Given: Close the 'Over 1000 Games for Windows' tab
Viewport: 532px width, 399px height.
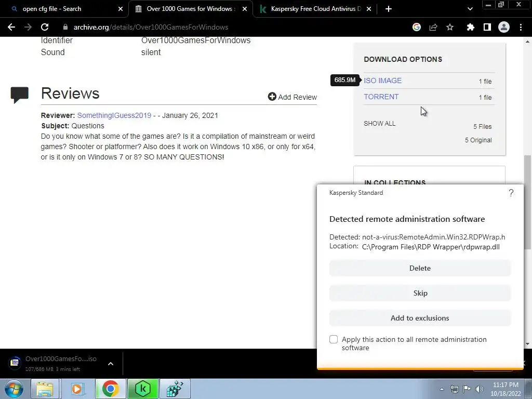Looking at the screenshot, I should [245, 9].
